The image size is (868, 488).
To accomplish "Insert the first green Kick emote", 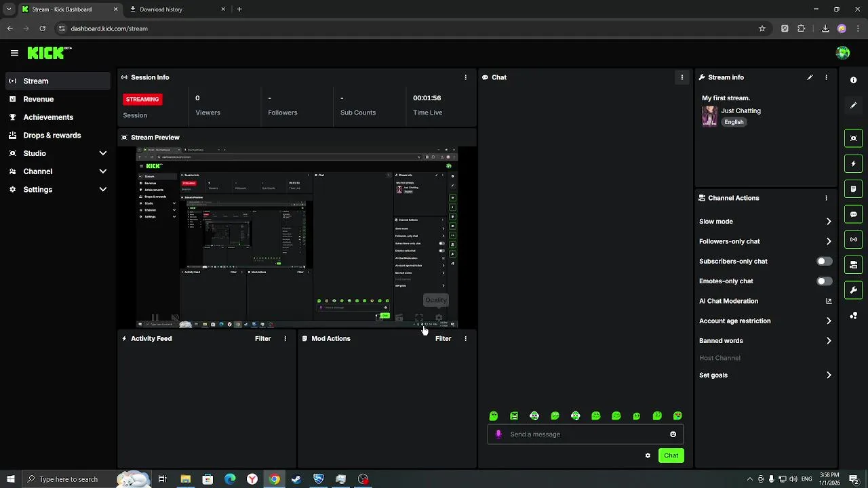I will (494, 415).
